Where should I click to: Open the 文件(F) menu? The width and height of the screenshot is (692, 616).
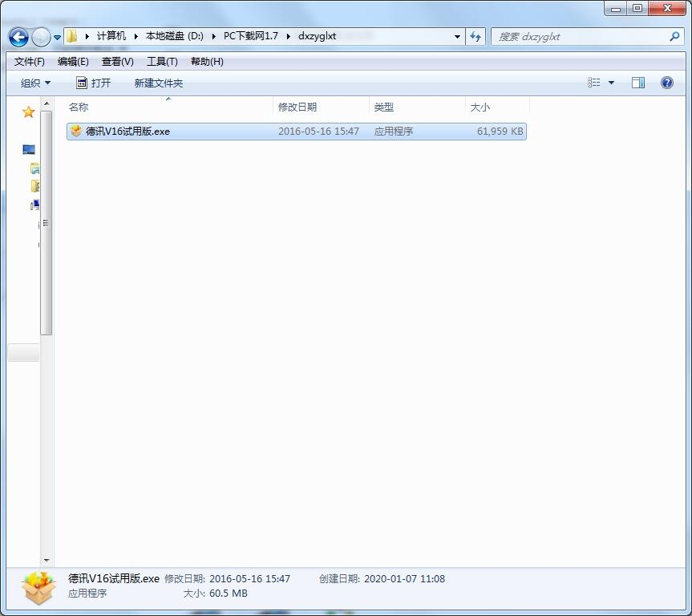pos(29,62)
